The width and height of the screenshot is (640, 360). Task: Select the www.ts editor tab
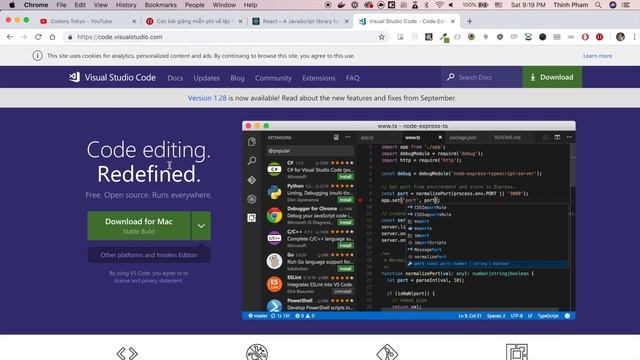(x=413, y=138)
